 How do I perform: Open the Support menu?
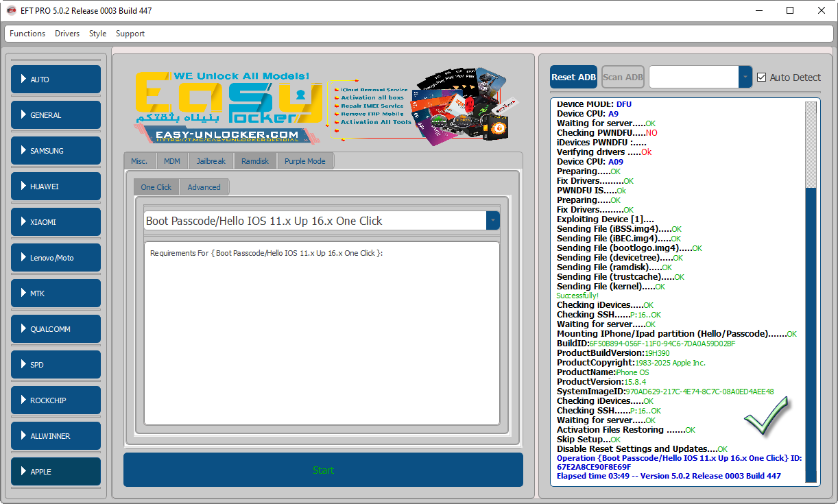pos(130,34)
